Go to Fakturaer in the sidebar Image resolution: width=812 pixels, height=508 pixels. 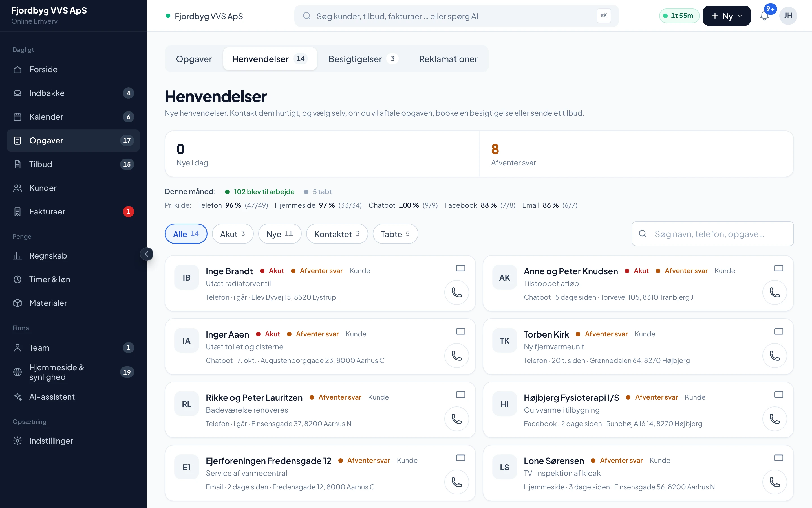coord(73,212)
